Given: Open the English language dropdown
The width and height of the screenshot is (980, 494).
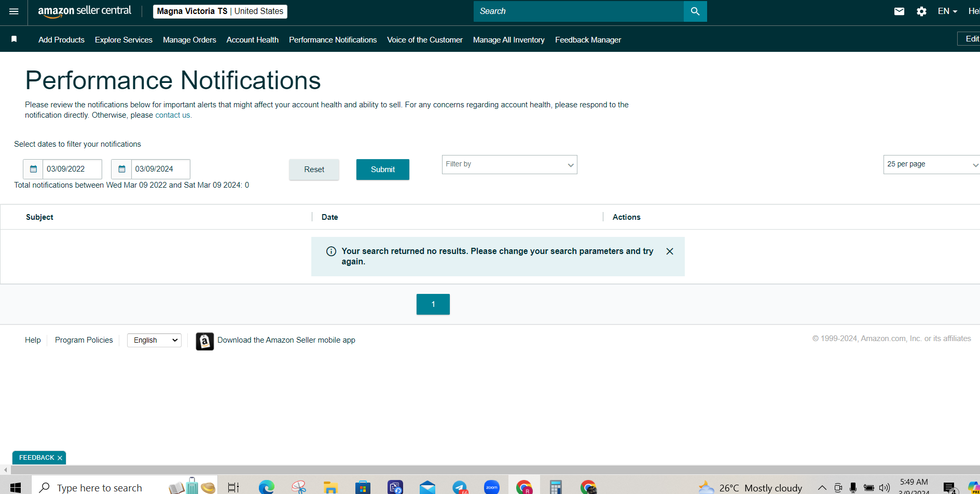Looking at the screenshot, I should click(154, 340).
